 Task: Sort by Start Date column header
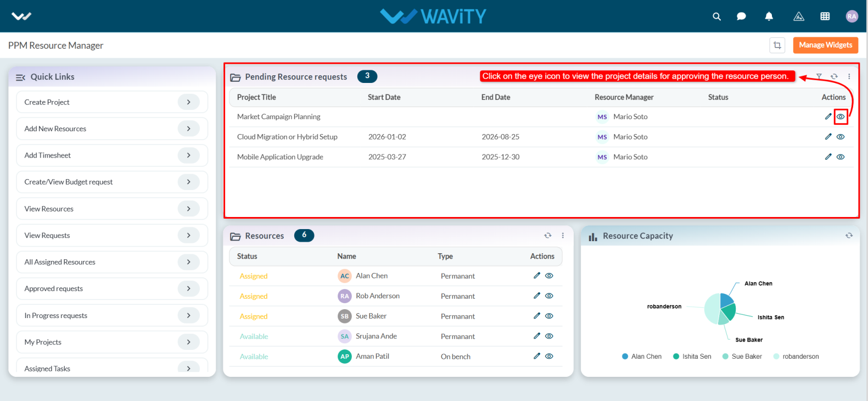(x=384, y=97)
